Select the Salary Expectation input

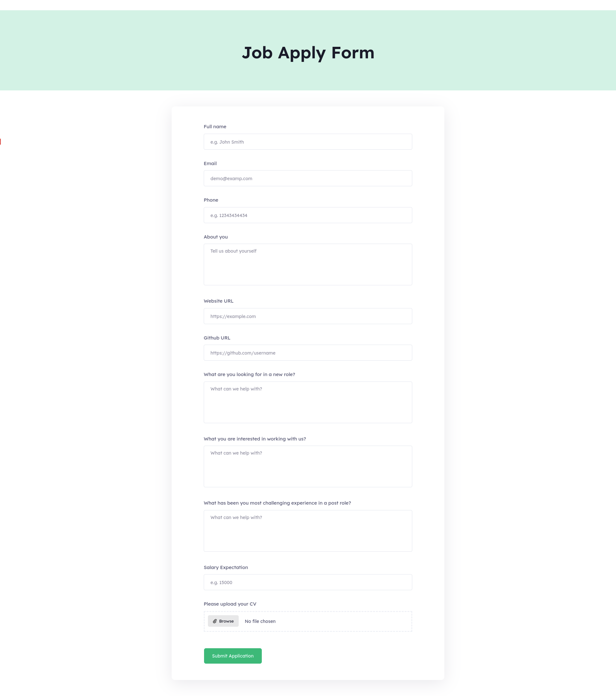[308, 582]
